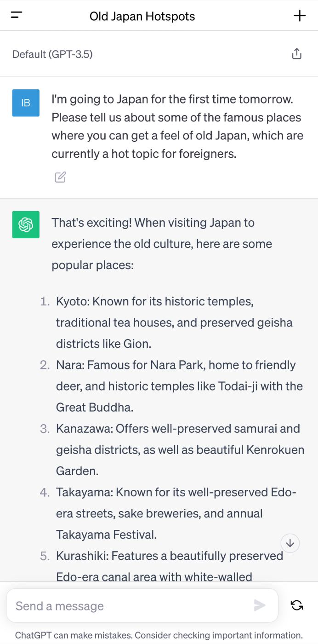Open the sidebar hamburger menu
The height and width of the screenshot is (644, 318).
17,16
